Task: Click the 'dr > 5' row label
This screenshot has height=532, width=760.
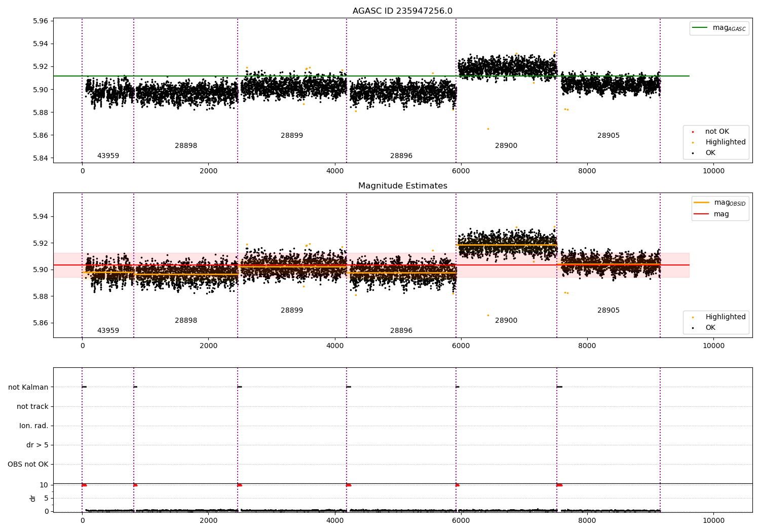Action: pos(37,445)
